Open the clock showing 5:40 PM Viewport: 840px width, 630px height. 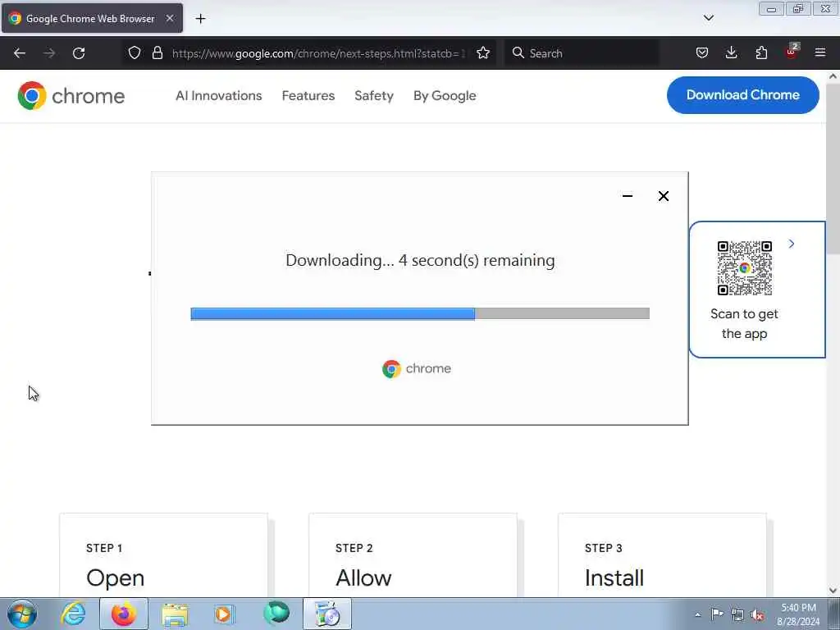(798, 614)
